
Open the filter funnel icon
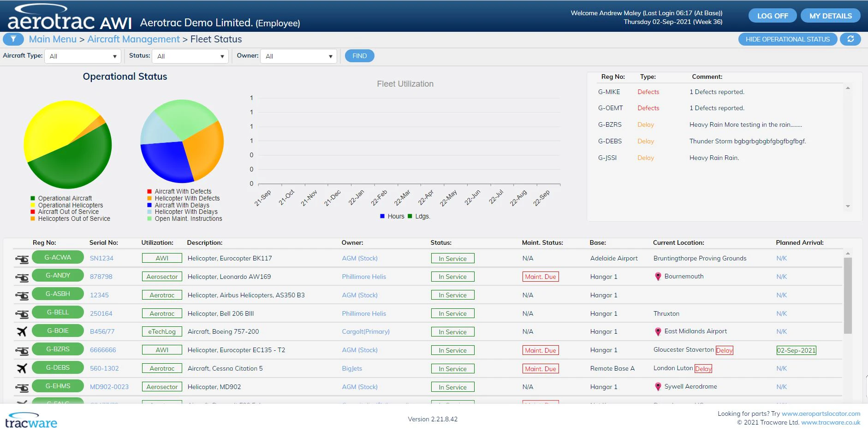pos(13,39)
